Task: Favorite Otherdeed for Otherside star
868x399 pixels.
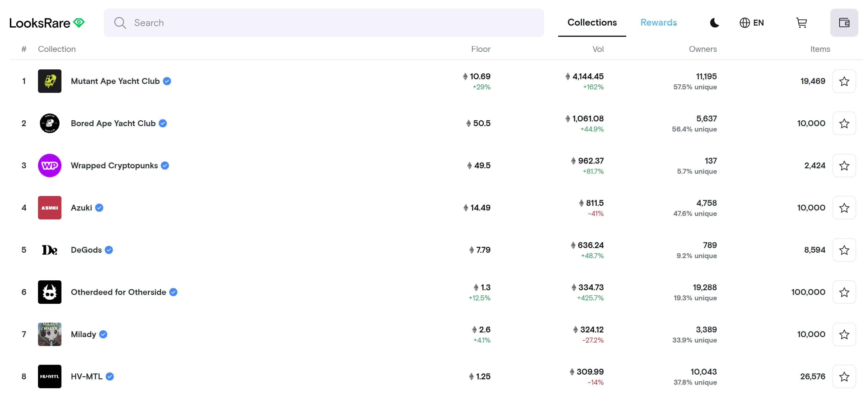Action: 844,292
